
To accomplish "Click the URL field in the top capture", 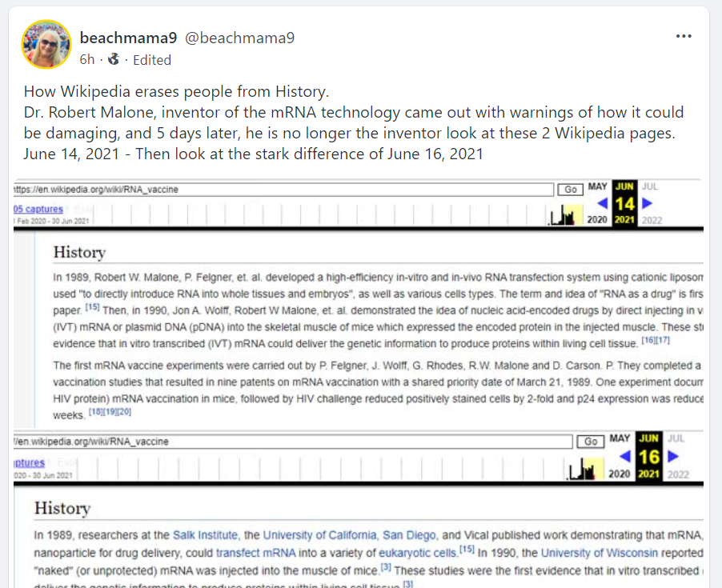I will click(284, 190).
